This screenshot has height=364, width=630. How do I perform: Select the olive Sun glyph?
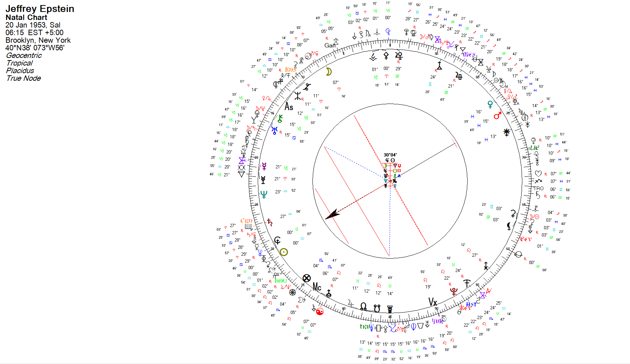tap(284, 252)
